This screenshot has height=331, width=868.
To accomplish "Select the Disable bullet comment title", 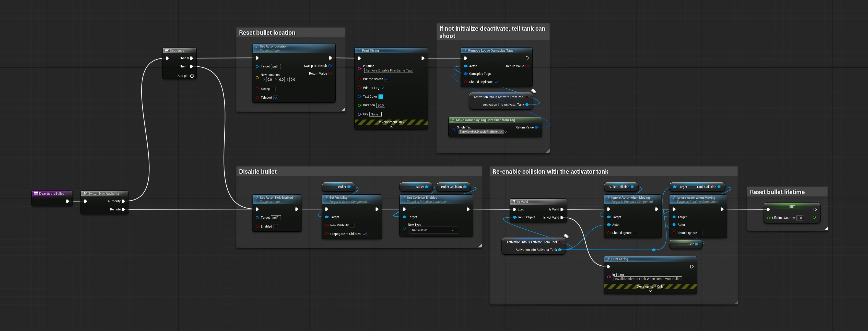I will click(x=258, y=172).
